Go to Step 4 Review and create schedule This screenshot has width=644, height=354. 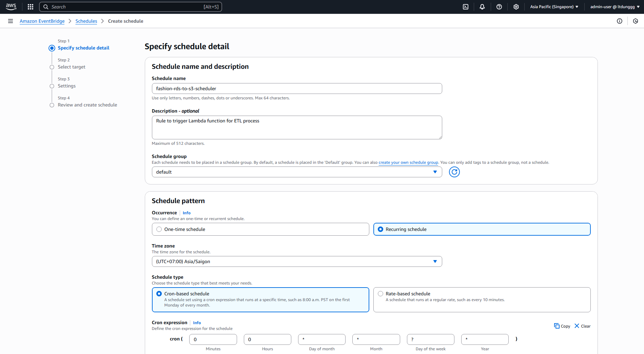87,105
